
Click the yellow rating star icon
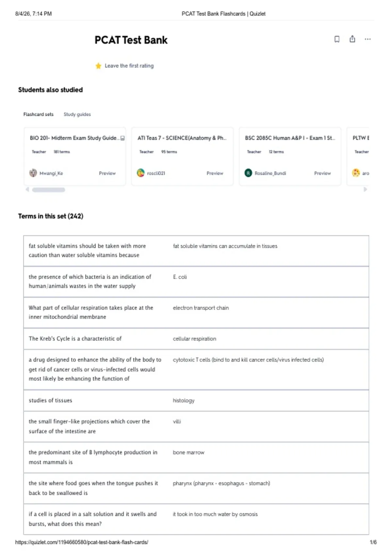click(x=98, y=66)
